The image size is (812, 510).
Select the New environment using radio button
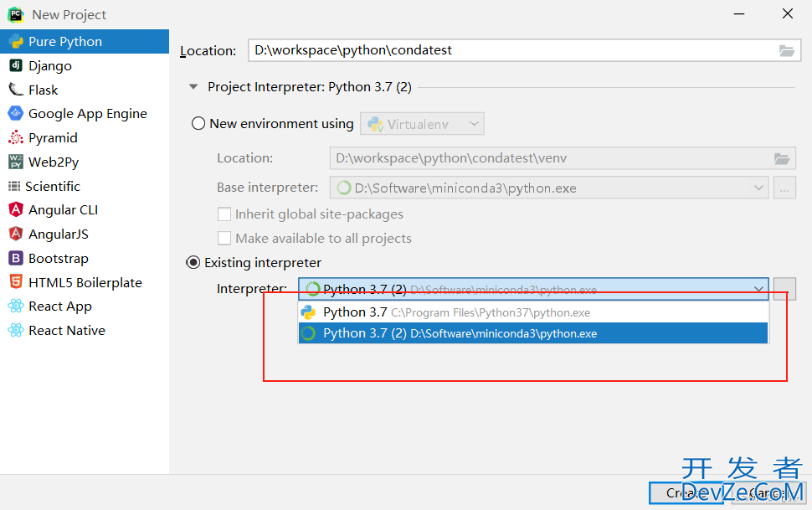(198, 123)
